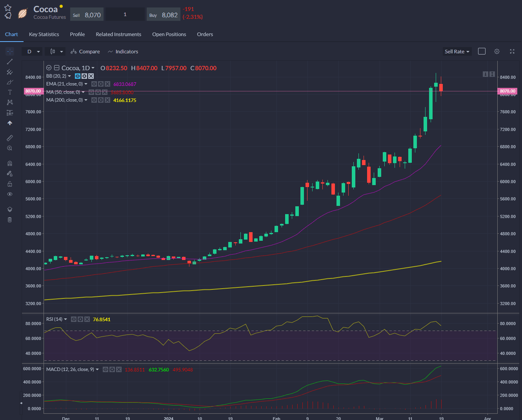Click the cocoa instrument logo

(x=23, y=13)
